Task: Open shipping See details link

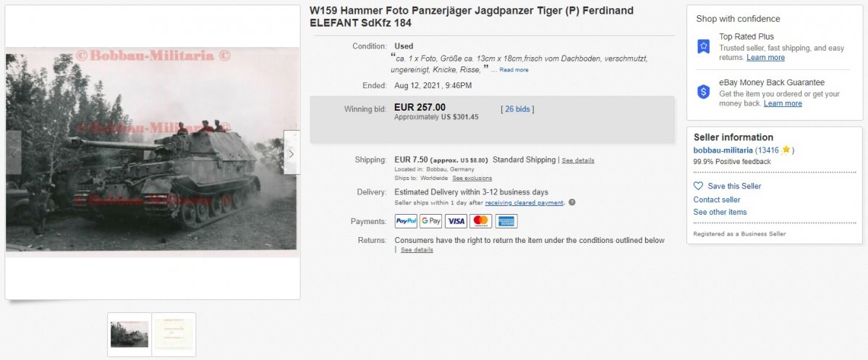Action: [578, 160]
